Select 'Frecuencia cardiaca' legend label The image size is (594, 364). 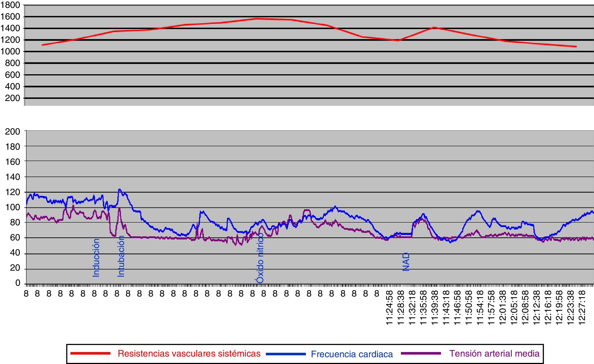[352, 354]
